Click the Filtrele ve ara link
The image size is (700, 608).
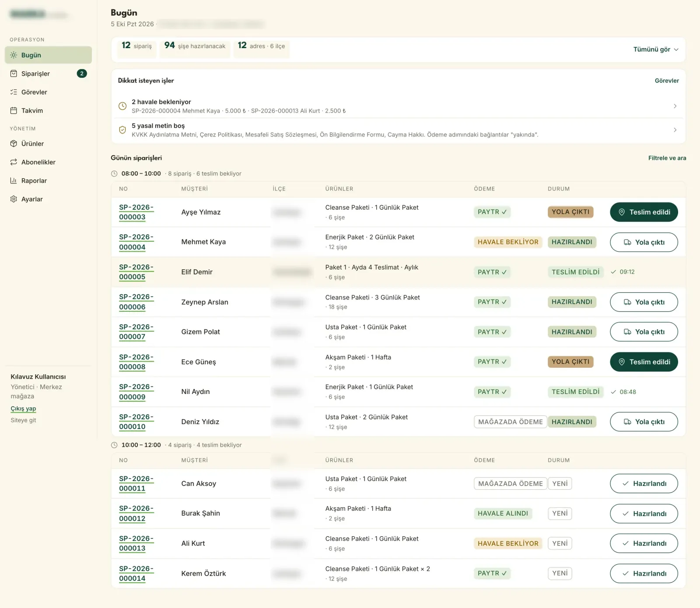667,158
